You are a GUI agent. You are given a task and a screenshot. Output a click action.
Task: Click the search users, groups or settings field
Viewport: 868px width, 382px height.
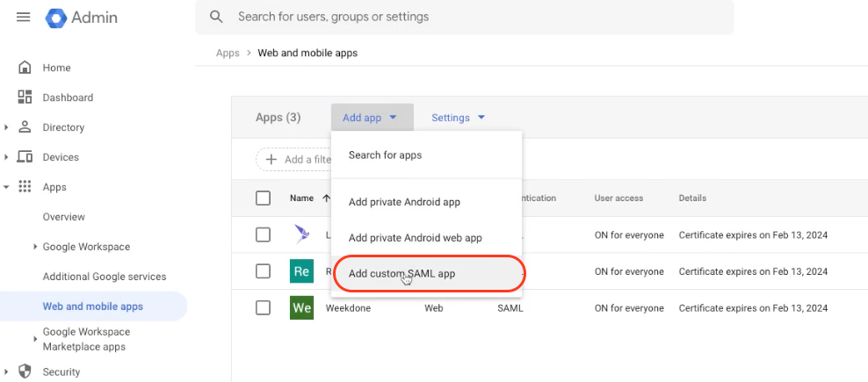pos(474,17)
